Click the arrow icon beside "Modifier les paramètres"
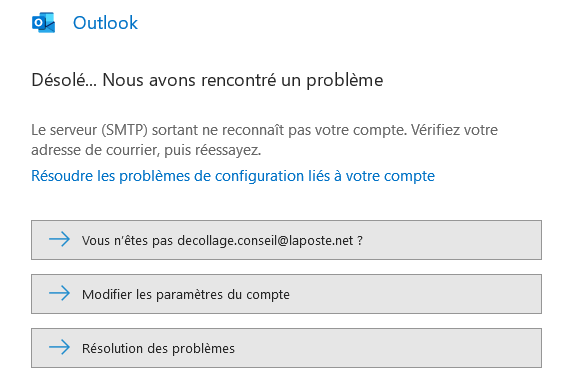The width and height of the screenshot is (574, 384). point(59,293)
